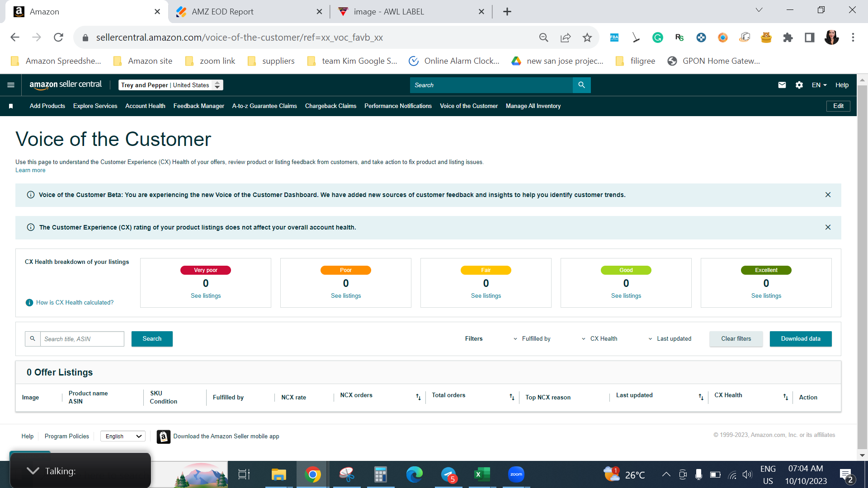Open a new browser tab
Viewport: 868px width, 488px height.
click(x=507, y=12)
